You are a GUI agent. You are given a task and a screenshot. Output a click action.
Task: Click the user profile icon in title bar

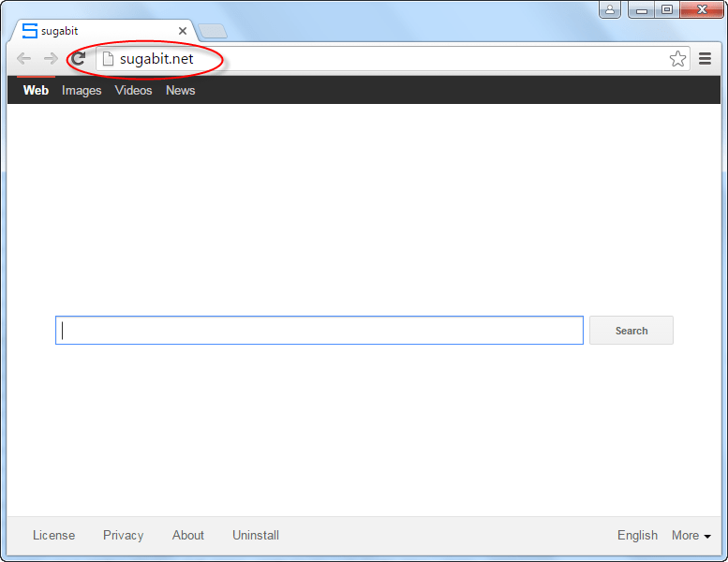(610, 9)
